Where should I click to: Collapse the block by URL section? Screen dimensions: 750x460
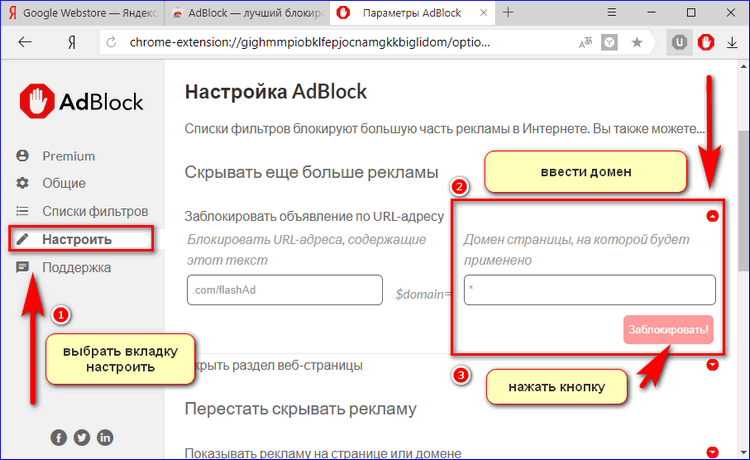point(712,216)
